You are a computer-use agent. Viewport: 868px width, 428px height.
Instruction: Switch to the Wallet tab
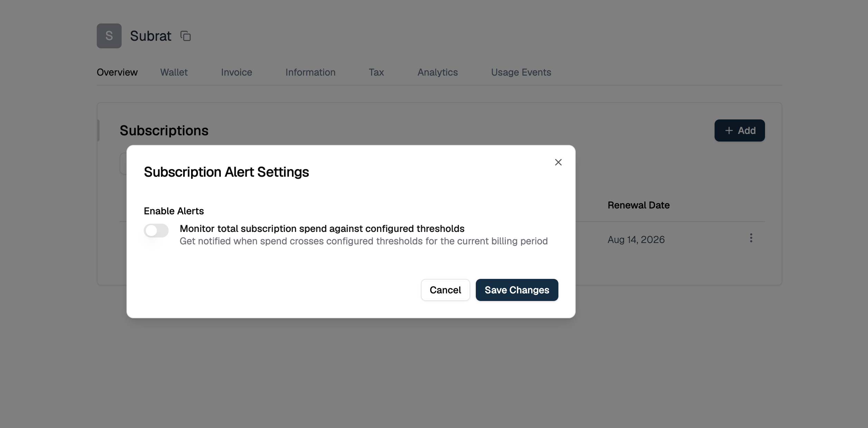(174, 72)
